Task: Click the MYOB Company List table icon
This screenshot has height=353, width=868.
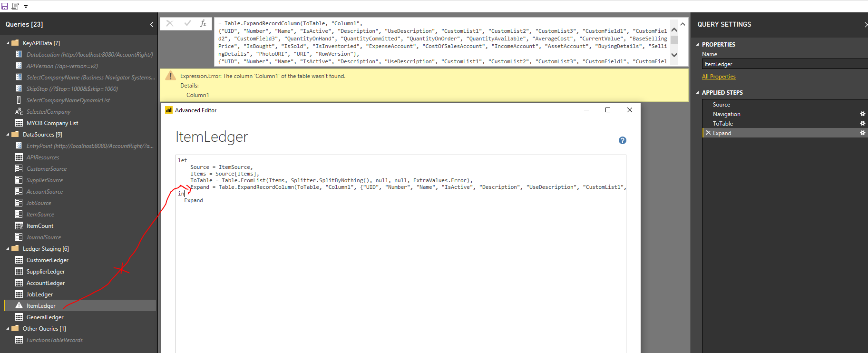Action: pos(19,123)
